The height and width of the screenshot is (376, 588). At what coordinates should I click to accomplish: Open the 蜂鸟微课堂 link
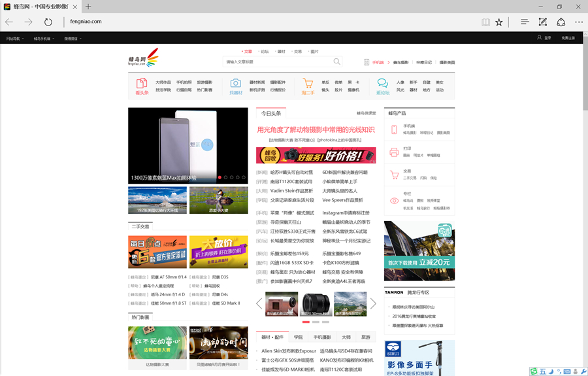point(366,113)
